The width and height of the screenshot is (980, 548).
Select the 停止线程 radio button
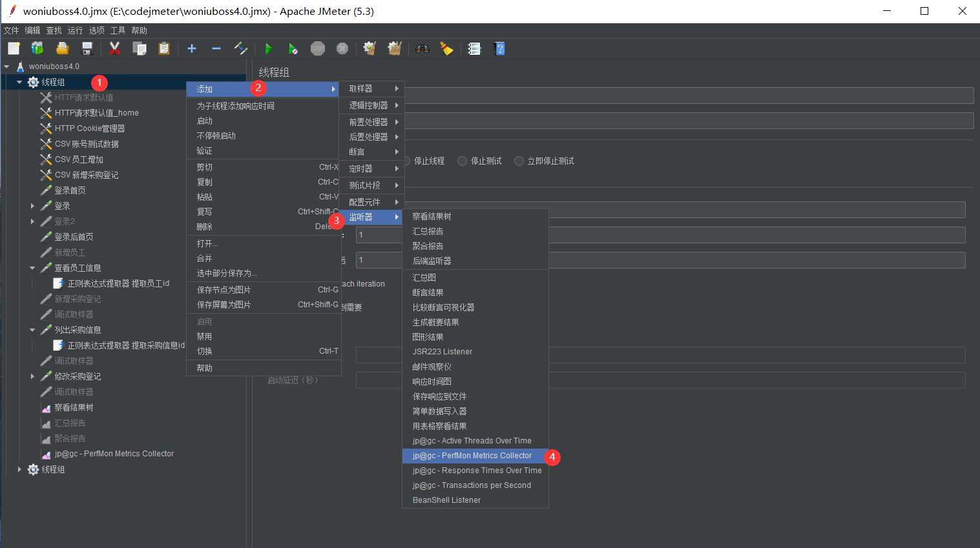tap(406, 161)
